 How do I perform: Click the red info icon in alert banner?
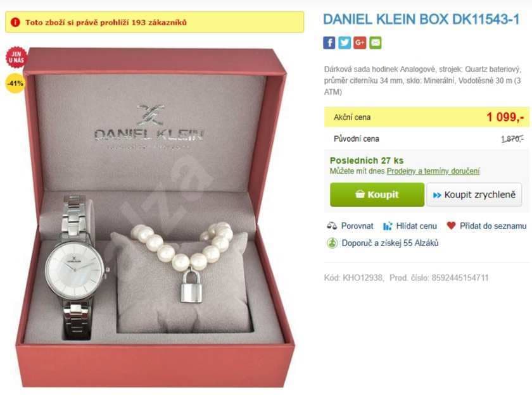pyautogui.click(x=15, y=22)
